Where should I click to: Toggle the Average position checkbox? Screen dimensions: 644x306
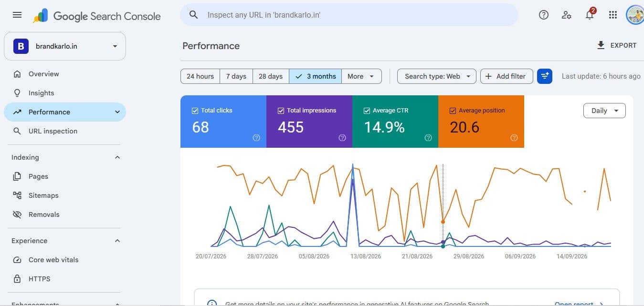[453, 111]
